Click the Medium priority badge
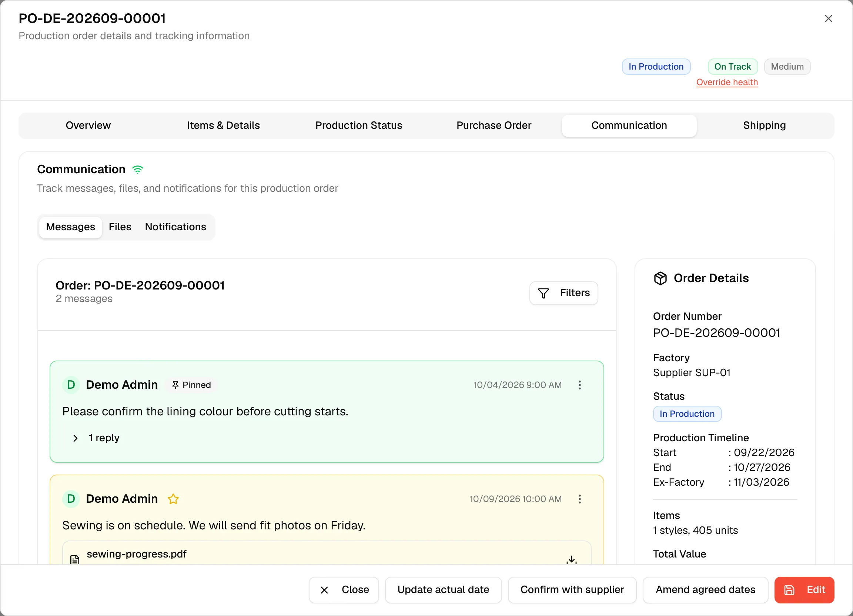This screenshot has height=616, width=853. pyautogui.click(x=787, y=67)
